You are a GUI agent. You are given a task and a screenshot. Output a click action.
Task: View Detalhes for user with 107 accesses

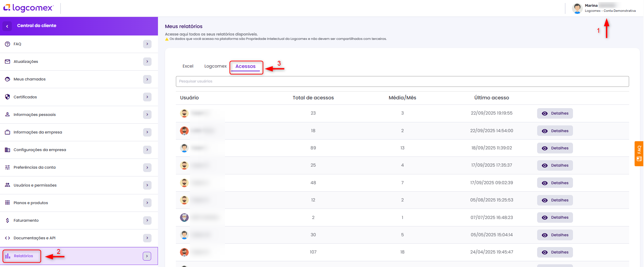[x=555, y=252]
